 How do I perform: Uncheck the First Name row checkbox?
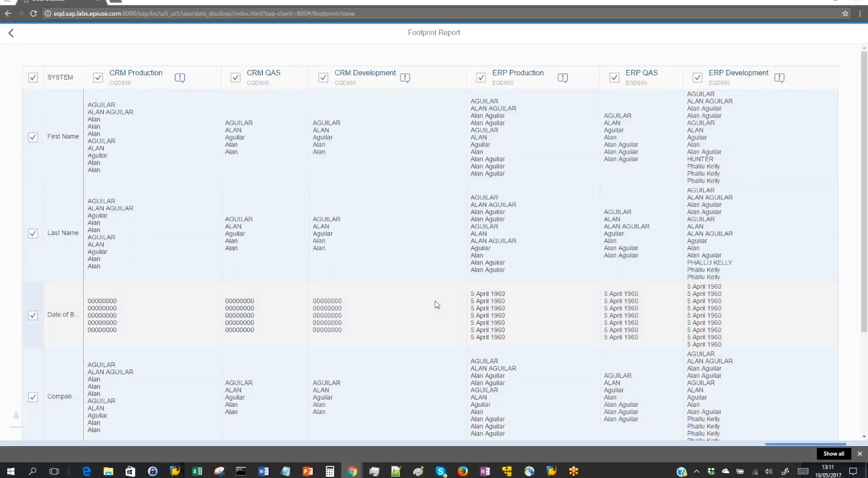pyautogui.click(x=33, y=137)
